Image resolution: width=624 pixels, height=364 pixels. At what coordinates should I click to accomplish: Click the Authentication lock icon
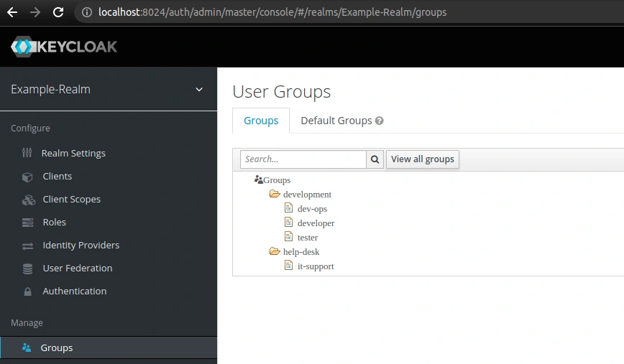pos(27,291)
